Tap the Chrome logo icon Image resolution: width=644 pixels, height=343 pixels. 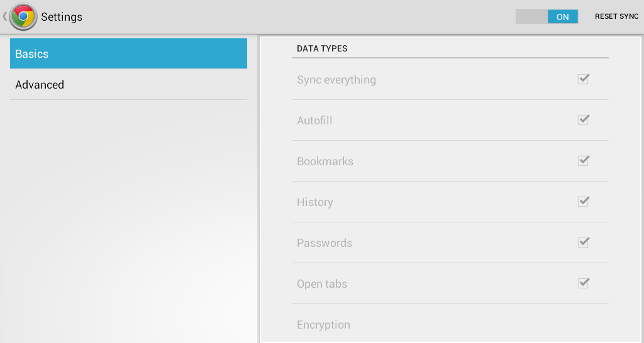pos(23,16)
